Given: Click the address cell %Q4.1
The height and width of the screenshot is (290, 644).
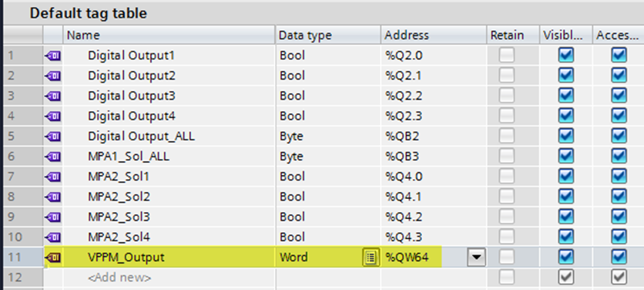Looking at the screenshot, I should pos(433,197).
